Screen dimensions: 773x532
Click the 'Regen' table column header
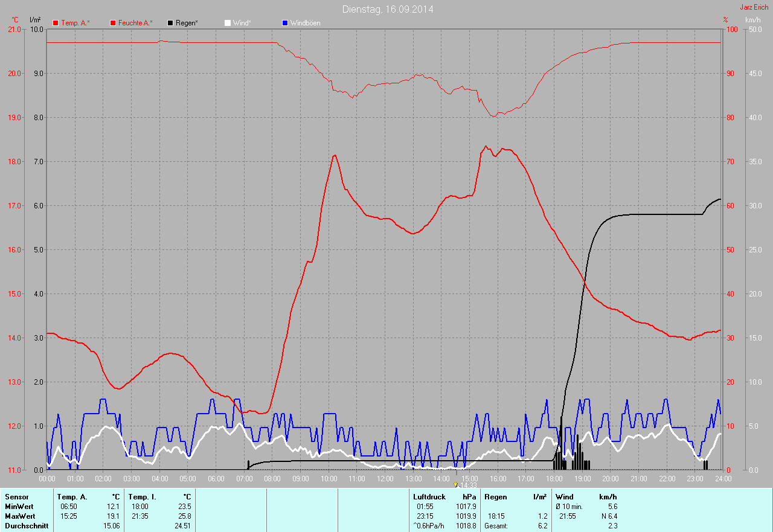pyautogui.click(x=495, y=496)
